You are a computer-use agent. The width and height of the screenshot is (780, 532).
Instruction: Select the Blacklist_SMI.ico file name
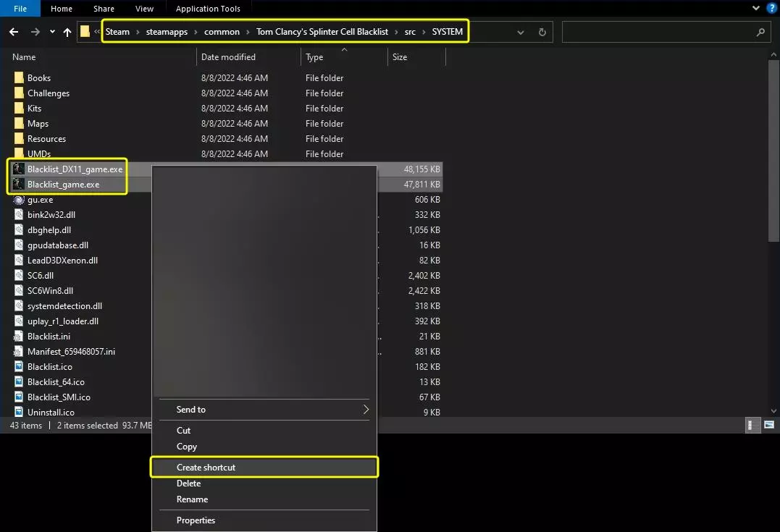(x=59, y=397)
